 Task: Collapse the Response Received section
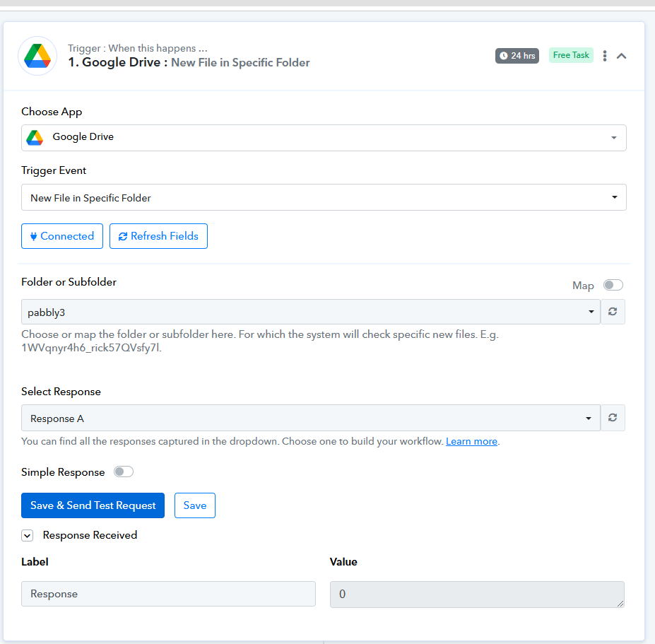(27, 535)
